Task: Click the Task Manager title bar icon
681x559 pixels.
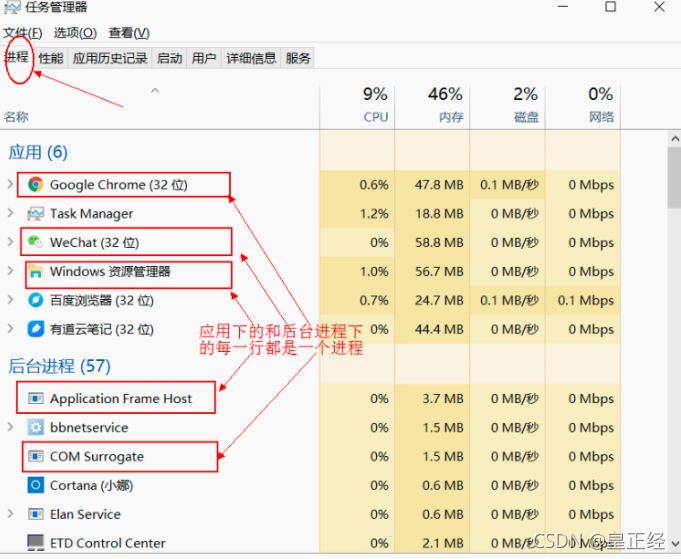Action: pos(12,7)
